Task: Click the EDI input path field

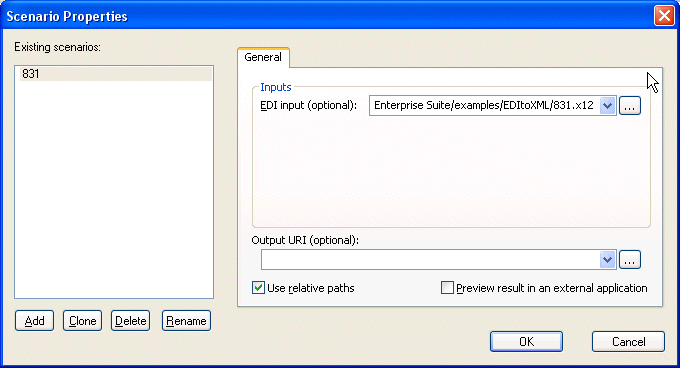Action: pyautogui.click(x=484, y=106)
